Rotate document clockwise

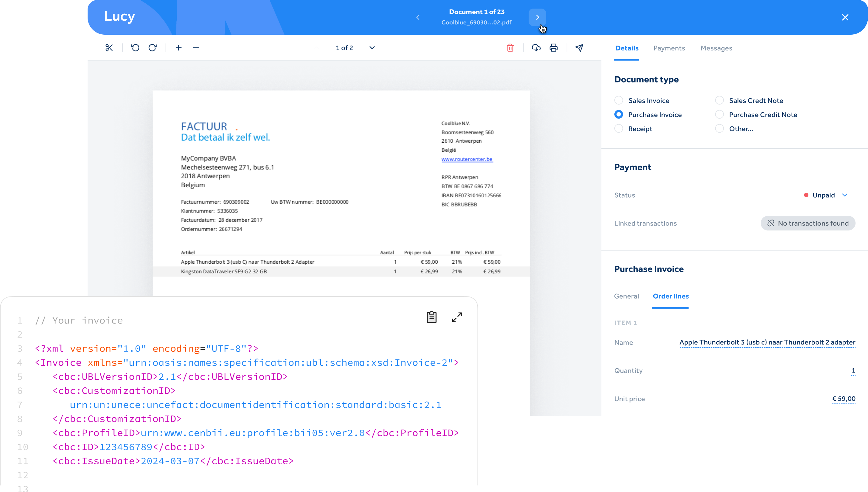(x=153, y=48)
